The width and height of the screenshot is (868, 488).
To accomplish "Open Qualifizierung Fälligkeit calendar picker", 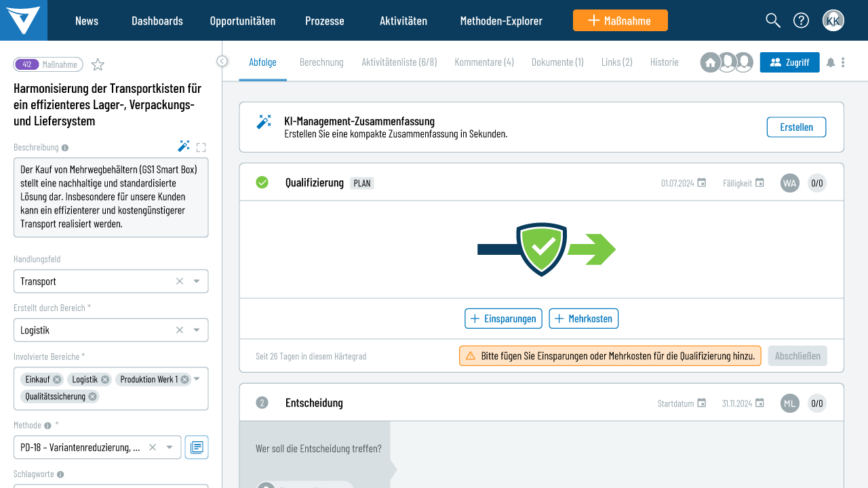I will pyautogui.click(x=759, y=183).
